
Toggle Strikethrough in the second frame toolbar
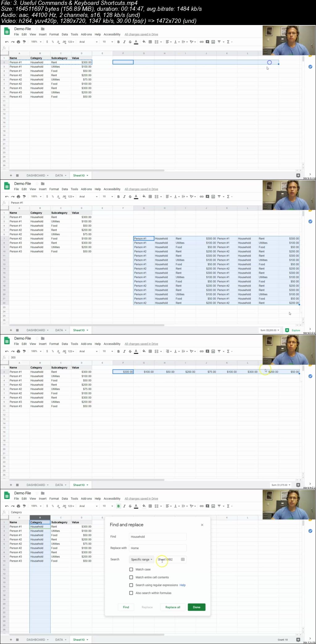tap(130, 197)
